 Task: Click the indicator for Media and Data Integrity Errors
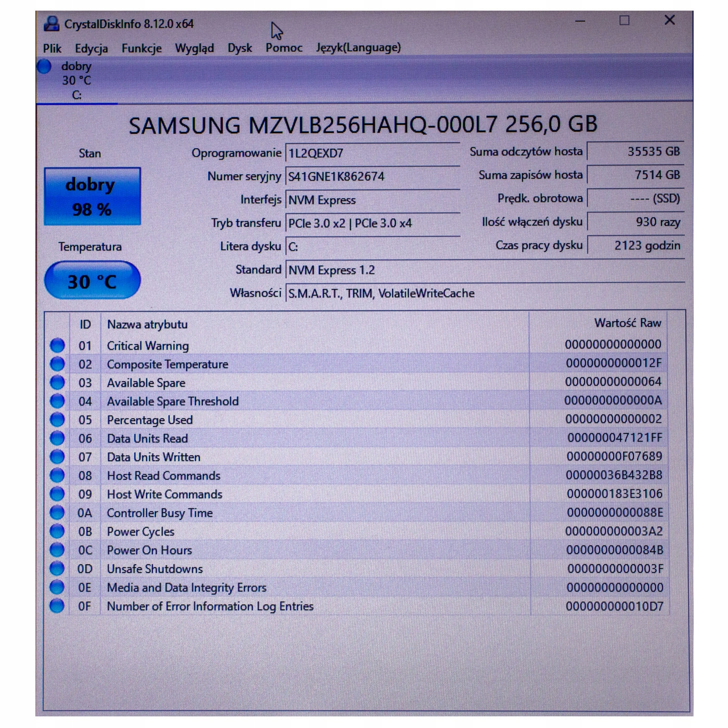57,587
